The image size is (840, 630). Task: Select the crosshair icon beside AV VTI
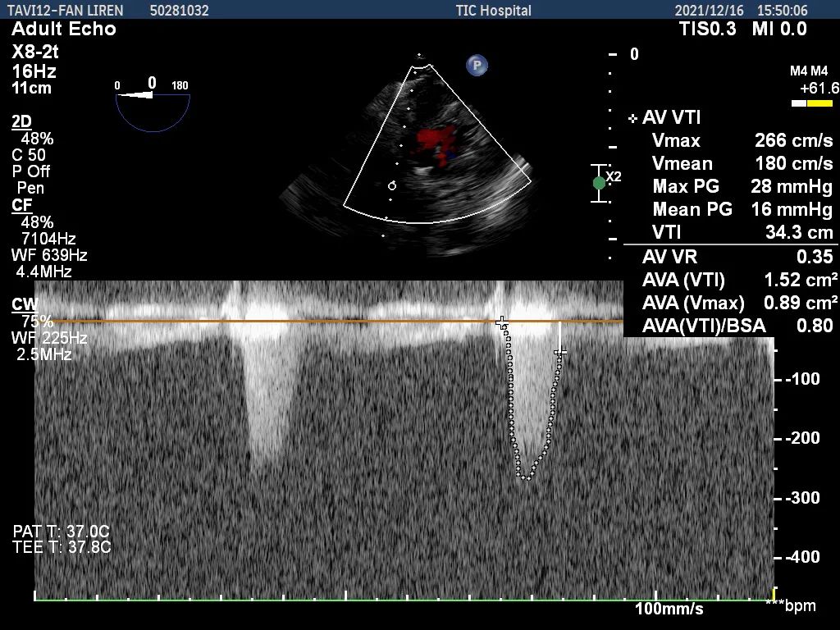click(x=633, y=119)
